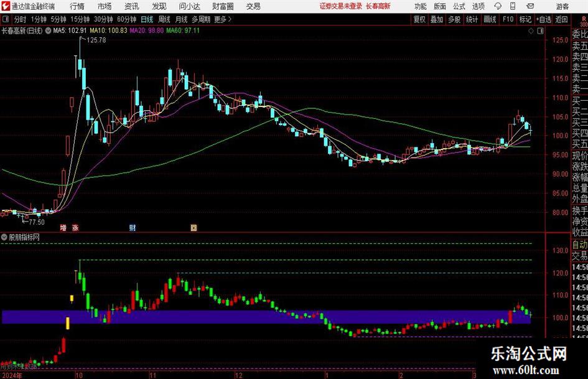Open the 市场 menu

coord(105,6)
